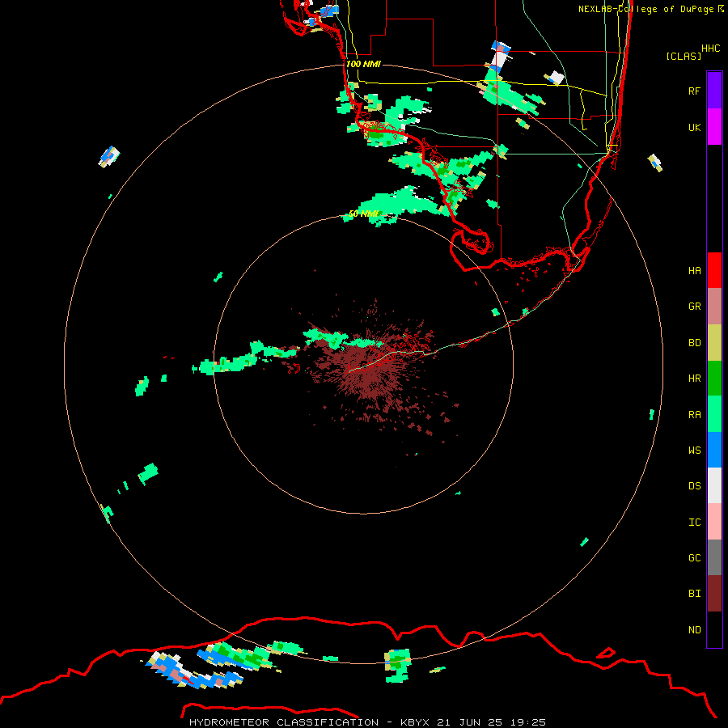Click the KBYX station identifier
This screenshot has width=728, height=728.
(x=415, y=722)
